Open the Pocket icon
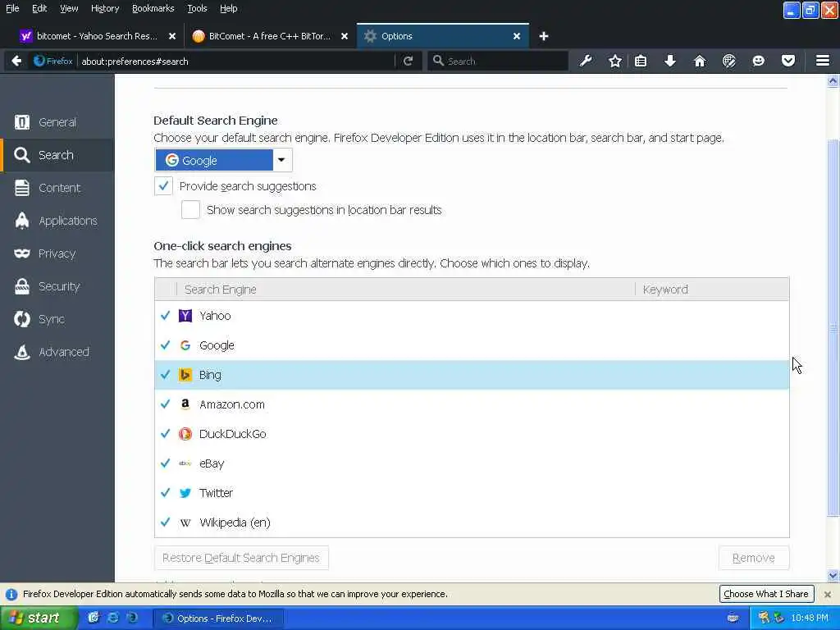840x630 pixels. tap(788, 61)
